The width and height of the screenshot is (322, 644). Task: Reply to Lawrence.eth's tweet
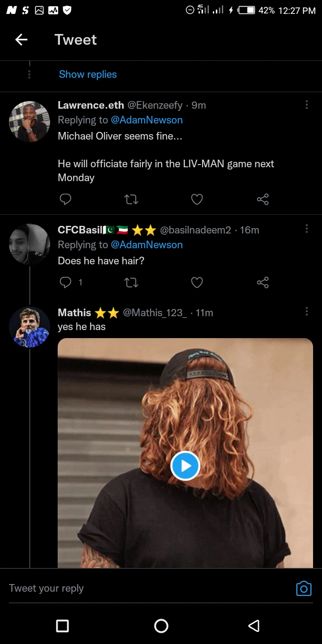[x=65, y=199]
